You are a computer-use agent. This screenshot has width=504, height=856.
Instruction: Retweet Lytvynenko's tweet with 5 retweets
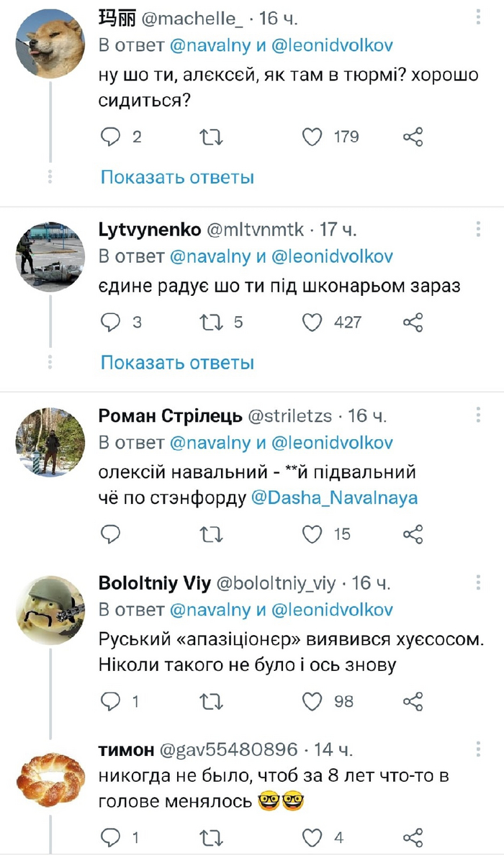(211, 323)
